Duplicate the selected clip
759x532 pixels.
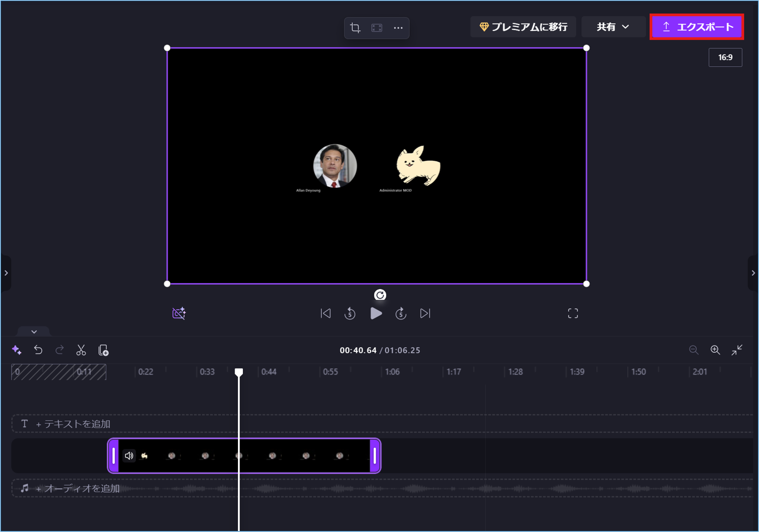pyautogui.click(x=103, y=350)
